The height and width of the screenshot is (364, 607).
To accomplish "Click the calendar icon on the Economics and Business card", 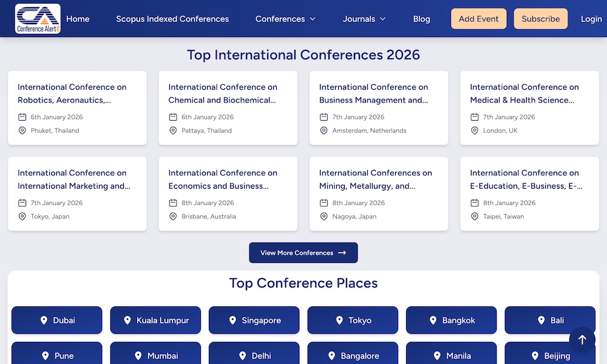I will (172, 203).
